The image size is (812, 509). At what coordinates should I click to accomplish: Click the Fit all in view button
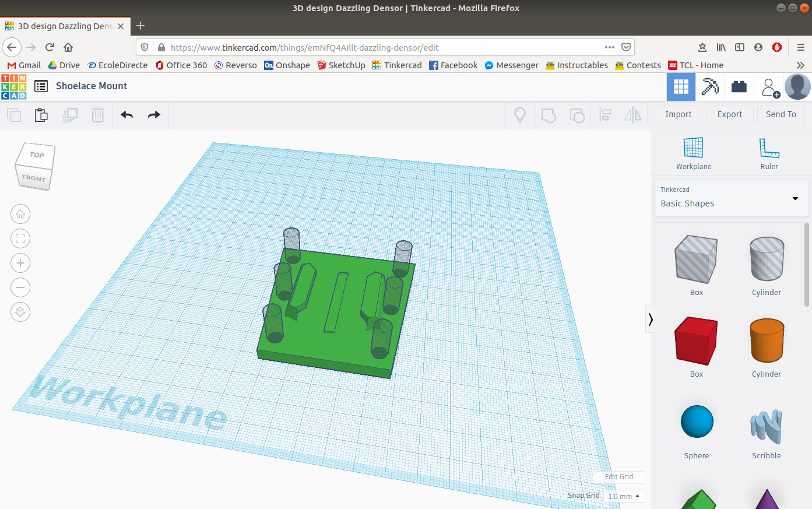[20, 238]
